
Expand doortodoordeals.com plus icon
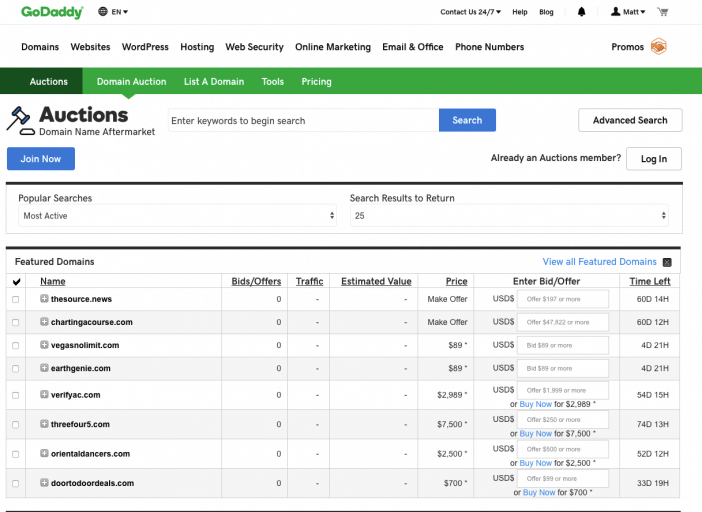[x=44, y=483]
